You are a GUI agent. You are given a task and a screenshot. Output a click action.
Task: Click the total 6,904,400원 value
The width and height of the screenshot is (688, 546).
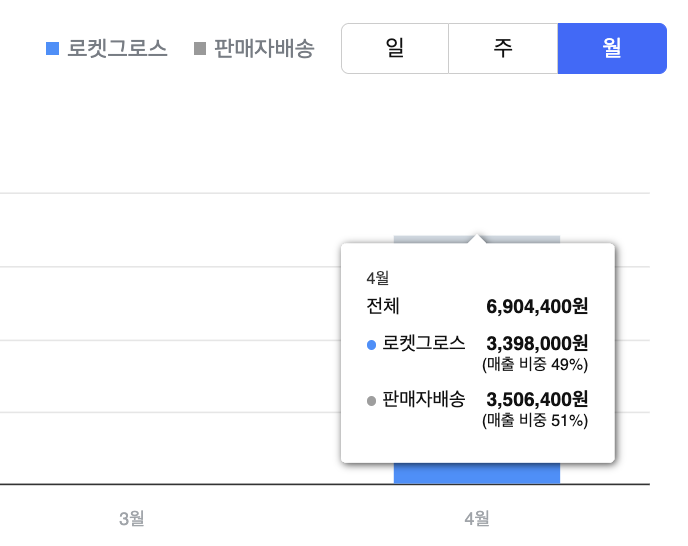click(x=537, y=305)
